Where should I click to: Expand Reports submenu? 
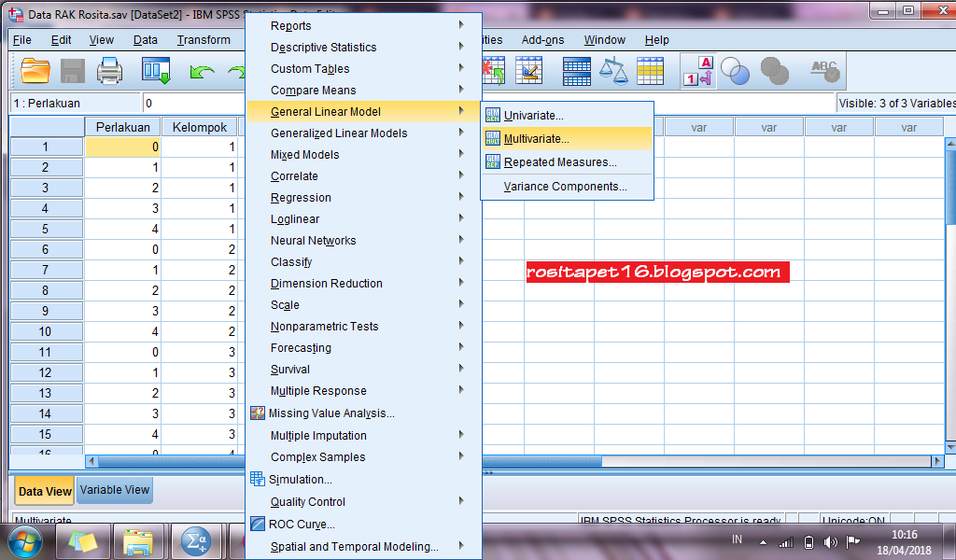(364, 25)
